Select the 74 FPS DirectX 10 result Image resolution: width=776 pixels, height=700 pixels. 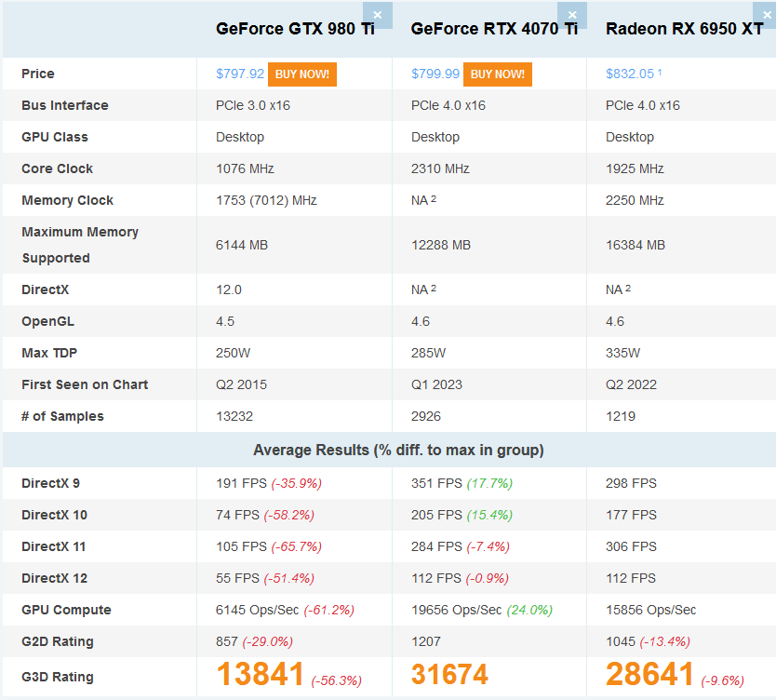(237, 515)
